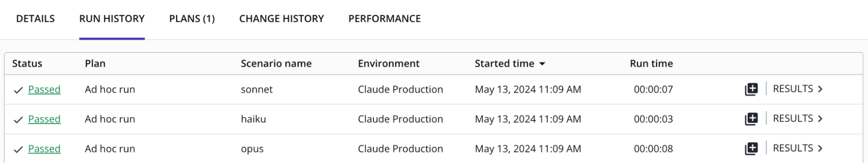Open RESULTS for the sonnet scenario
This screenshot has width=868, height=163.
tap(798, 89)
